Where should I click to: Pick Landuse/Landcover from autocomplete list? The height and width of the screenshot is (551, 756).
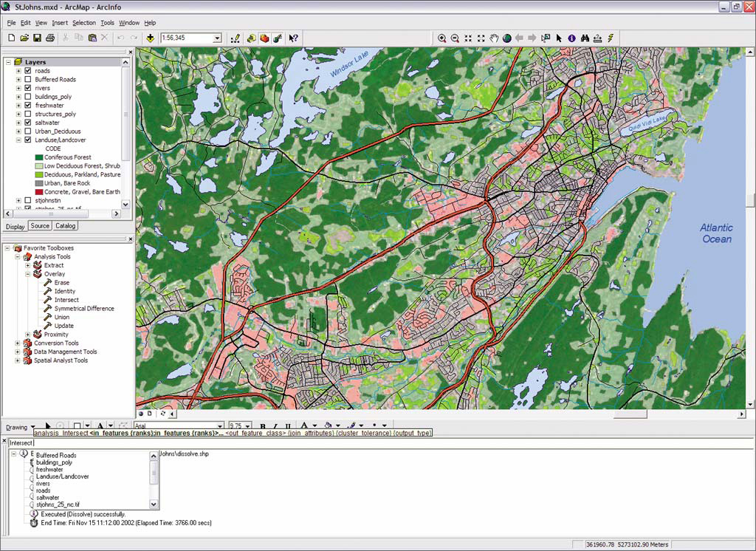tap(62, 476)
